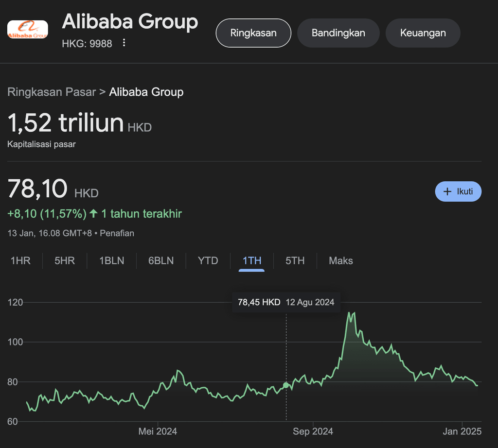This screenshot has height=448, width=498.
Task: Select the YTD chart range
Action: [208, 261]
